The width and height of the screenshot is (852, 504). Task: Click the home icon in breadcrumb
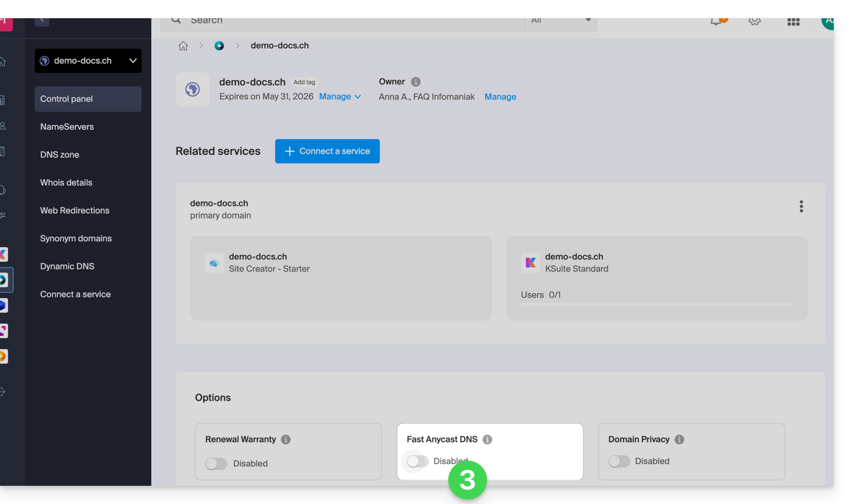coord(183,46)
